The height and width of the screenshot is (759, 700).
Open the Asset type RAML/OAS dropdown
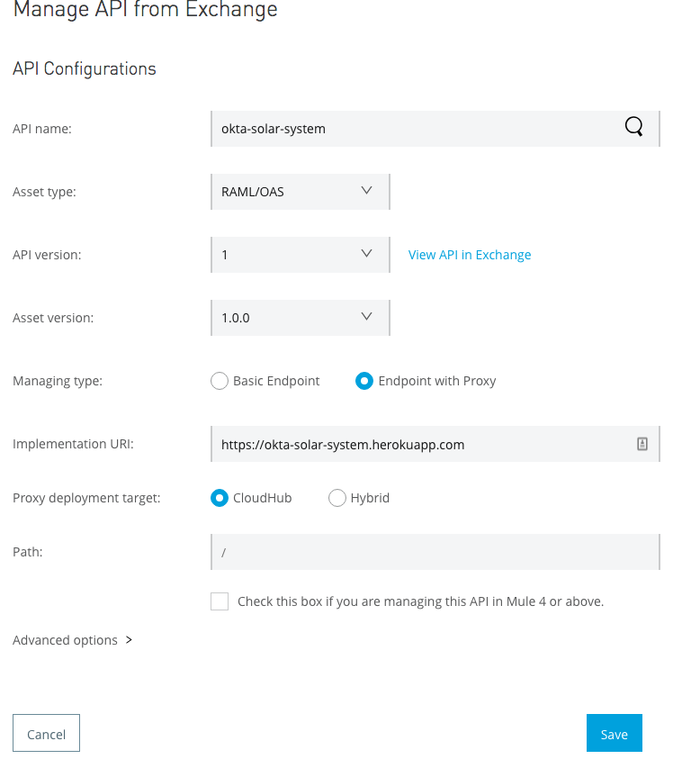[300, 192]
